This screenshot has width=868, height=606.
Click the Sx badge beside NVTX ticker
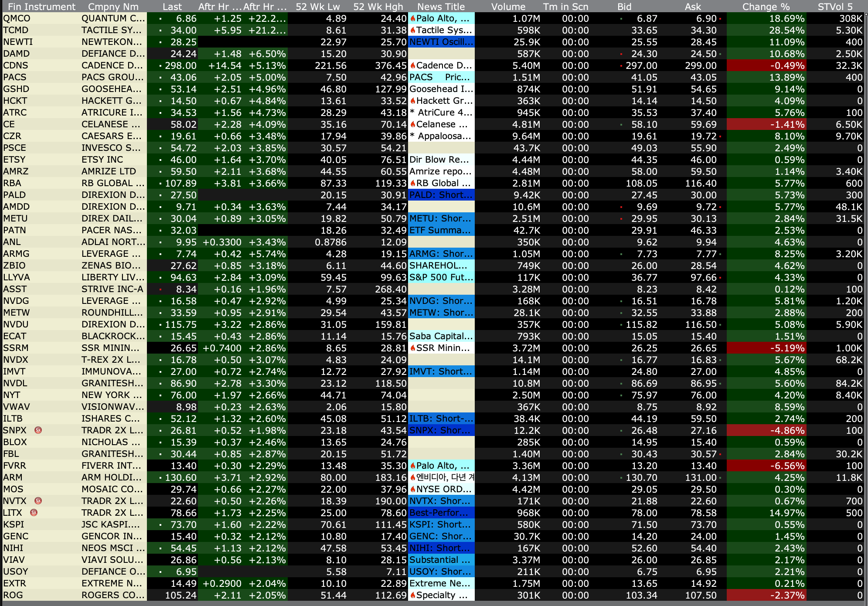(38, 501)
